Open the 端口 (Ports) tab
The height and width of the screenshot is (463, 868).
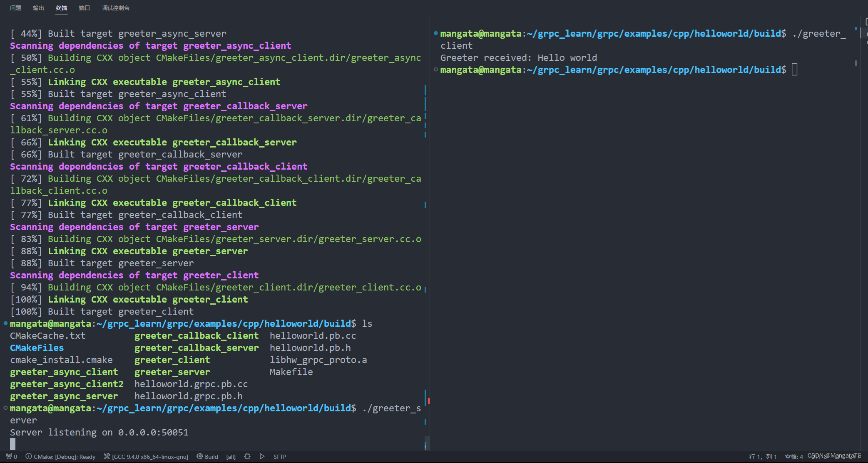pyautogui.click(x=84, y=8)
